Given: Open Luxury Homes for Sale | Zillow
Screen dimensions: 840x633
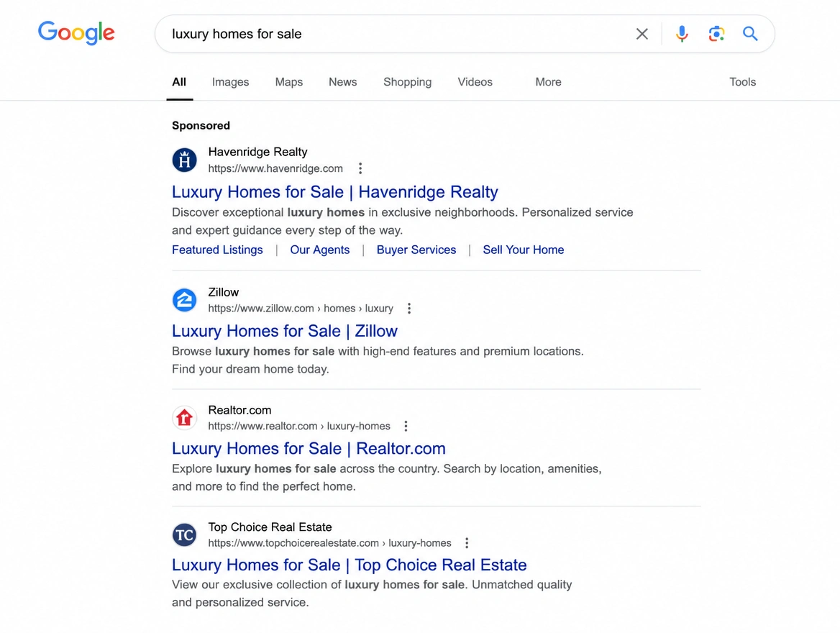Looking at the screenshot, I should (285, 331).
